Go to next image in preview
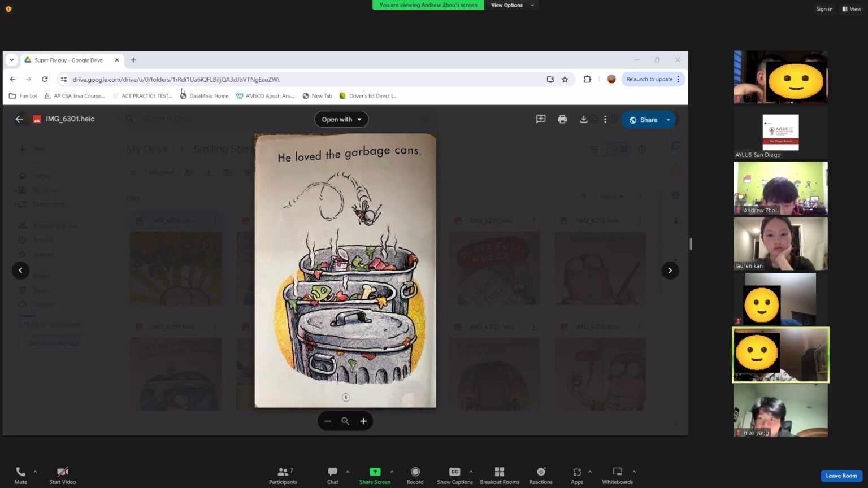 click(670, 271)
